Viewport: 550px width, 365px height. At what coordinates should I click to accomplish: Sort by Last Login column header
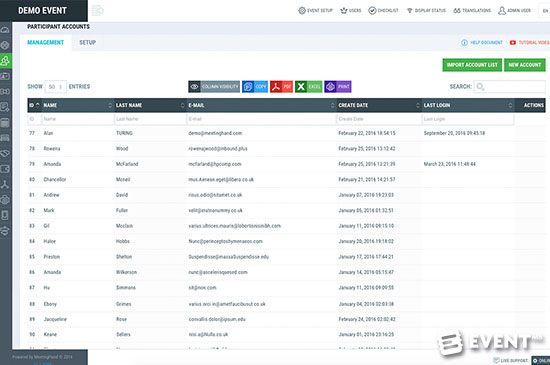468,105
